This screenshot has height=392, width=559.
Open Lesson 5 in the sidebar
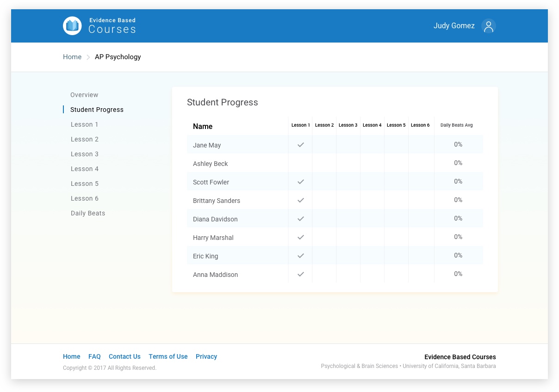tap(85, 184)
